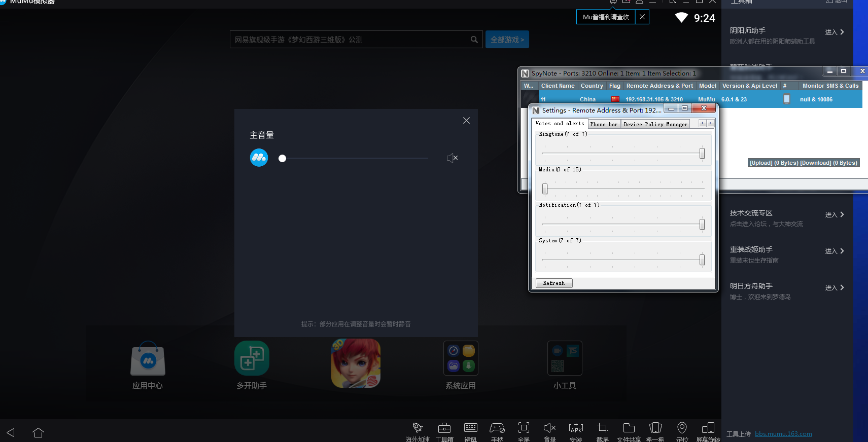Viewport: 868px width, 442px height.
Task: Sort by Country column header
Action: (592, 86)
